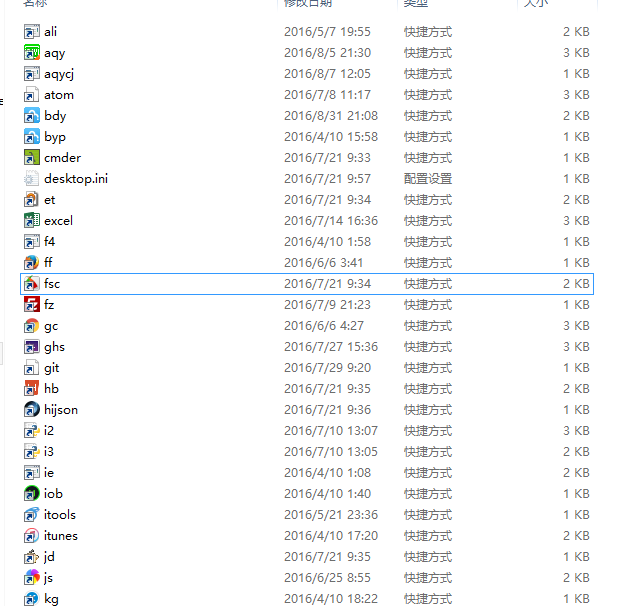Select the ff Firefox icon
This screenshot has height=614, width=639.
click(32, 262)
